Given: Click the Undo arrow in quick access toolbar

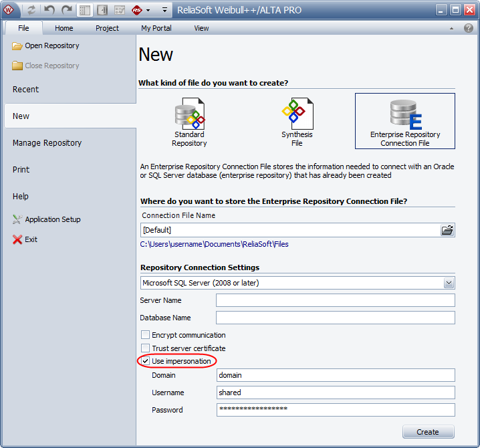Looking at the screenshot, I should click(49, 10).
